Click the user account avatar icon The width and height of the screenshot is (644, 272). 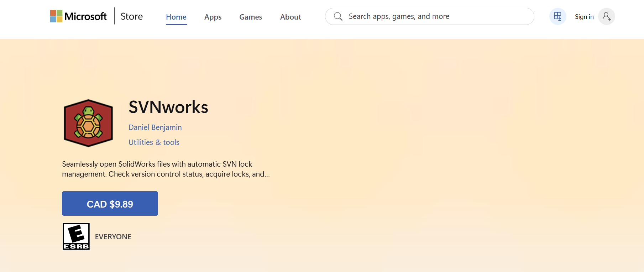click(x=606, y=16)
